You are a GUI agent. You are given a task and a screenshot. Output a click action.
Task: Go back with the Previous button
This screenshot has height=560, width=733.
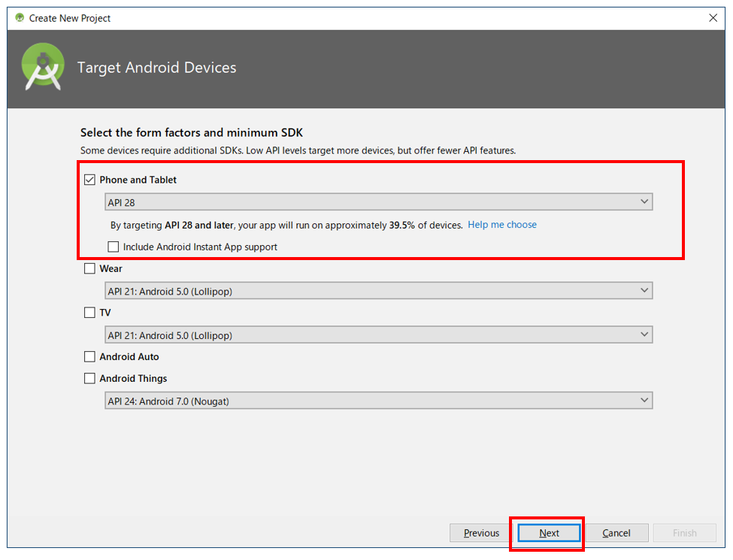pyautogui.click(x=481, y=533)
